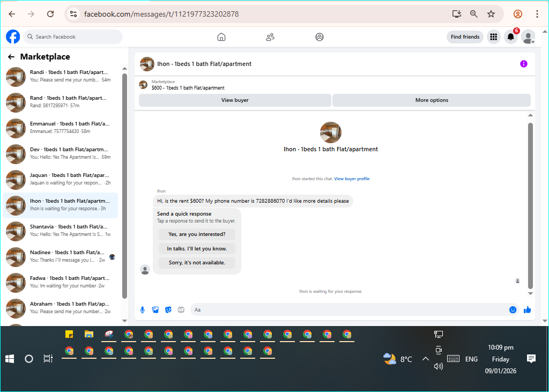This screenshot has height=392, width=549.
Task: Select the Ihon conversation row
Action: (60, 205)
